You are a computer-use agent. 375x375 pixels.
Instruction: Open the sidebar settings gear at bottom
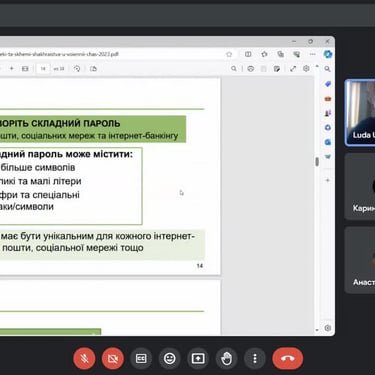328,328
